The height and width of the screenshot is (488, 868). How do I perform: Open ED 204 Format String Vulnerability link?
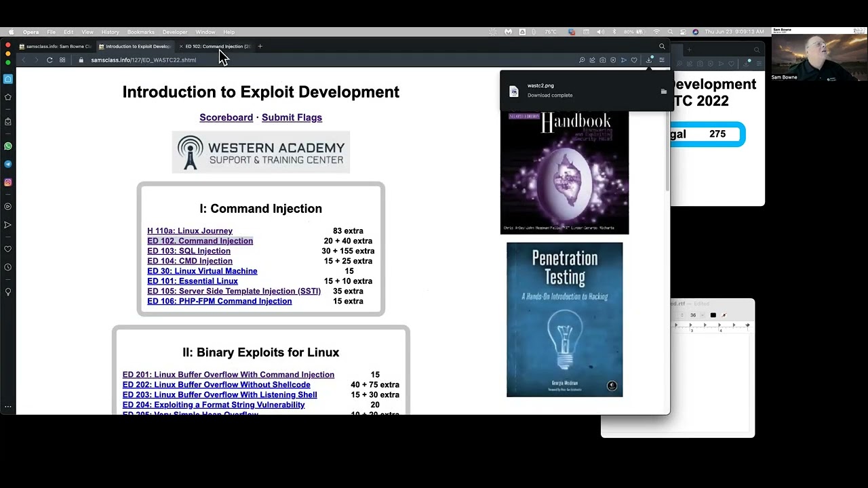(x=214, y=405)
